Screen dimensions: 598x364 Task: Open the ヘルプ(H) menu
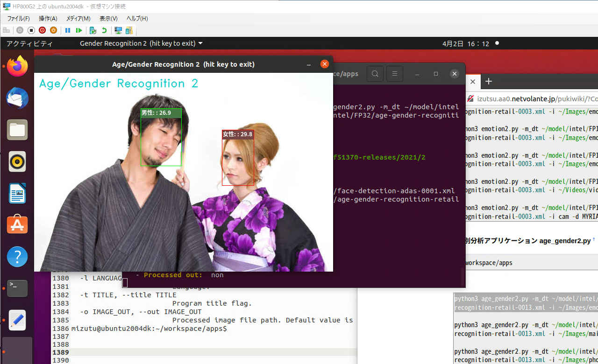coord(137,18)
